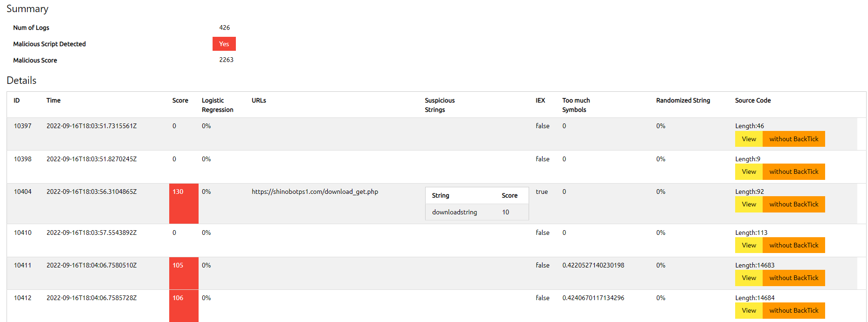Screen dimensions: 868x322
Task: Click the shinobotps1.com download_get.php URL
Action: [315, 192]
